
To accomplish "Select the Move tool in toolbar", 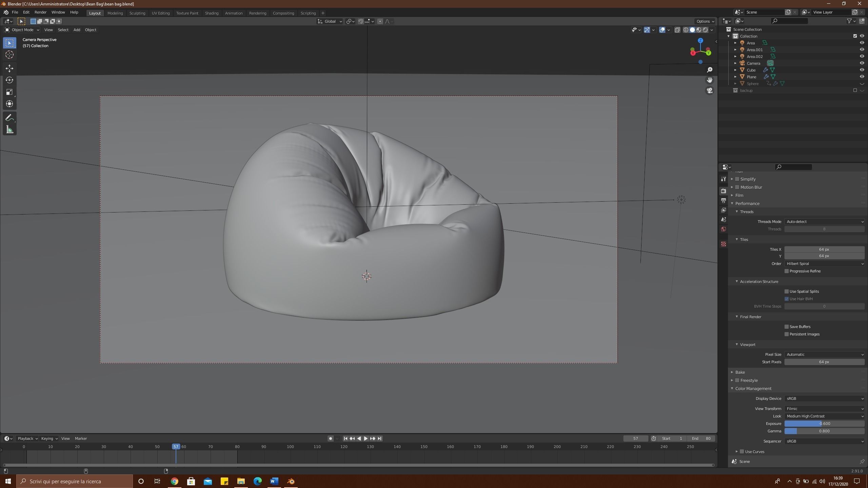I will [x=9, y=68].
